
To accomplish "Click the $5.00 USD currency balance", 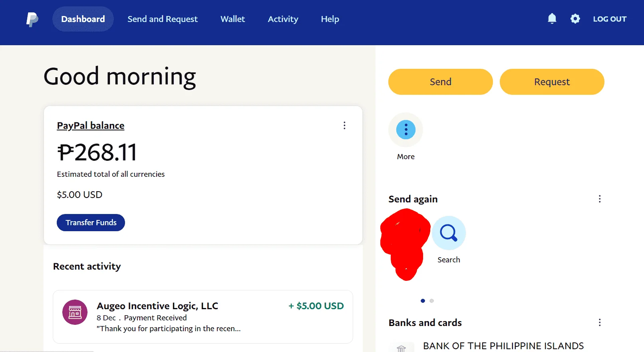I will (x=80, y=195).
